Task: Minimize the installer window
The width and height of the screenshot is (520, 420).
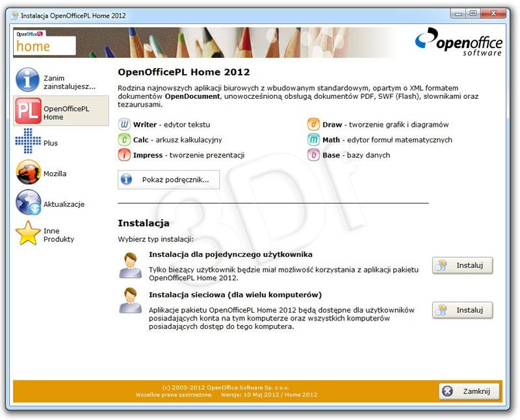Action: (458, 14)
